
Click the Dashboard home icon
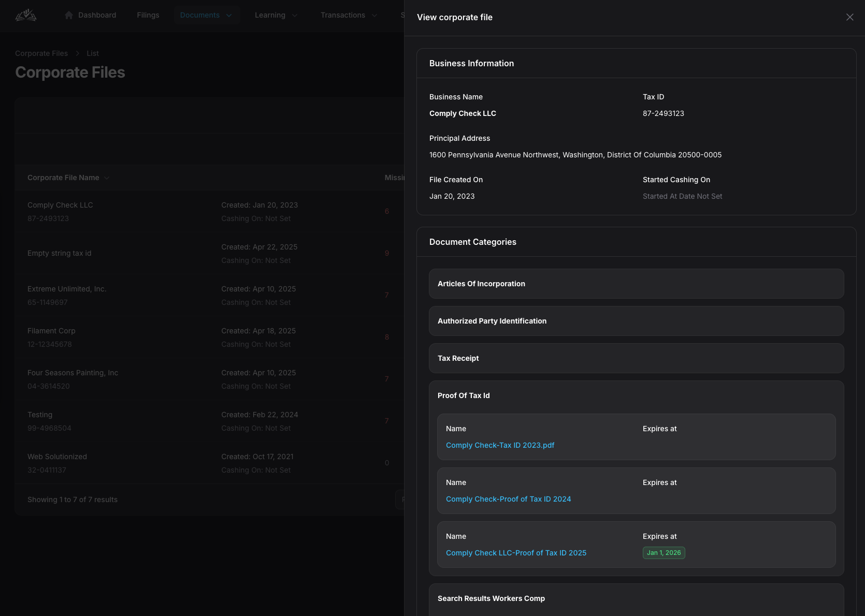click(69, 15)
